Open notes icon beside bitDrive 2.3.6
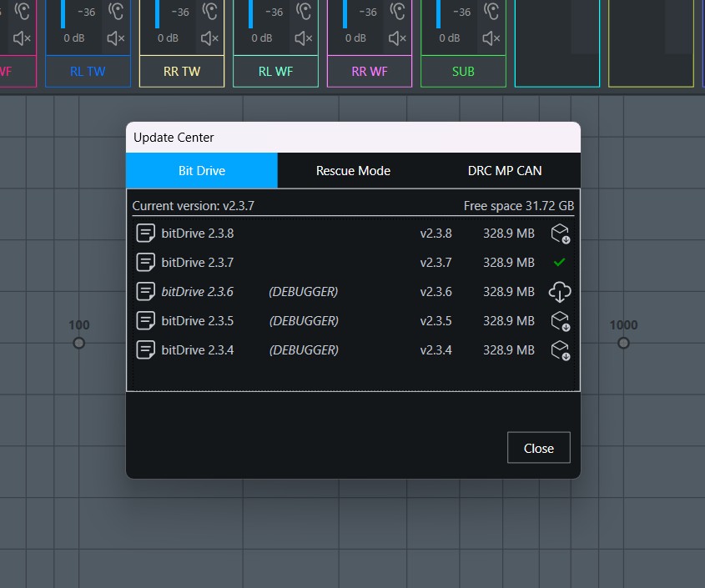 click(146, 292)
